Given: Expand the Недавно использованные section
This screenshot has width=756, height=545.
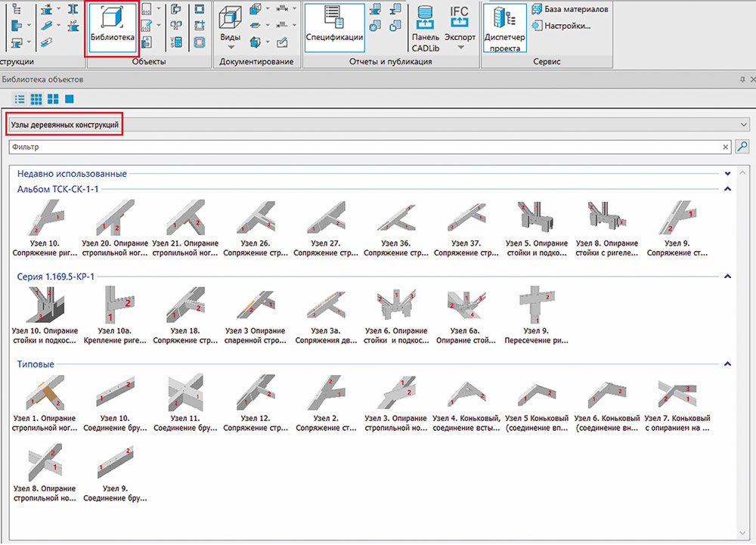Looking at the screenshot, I should pyautogui.click(x=727, y=173).
